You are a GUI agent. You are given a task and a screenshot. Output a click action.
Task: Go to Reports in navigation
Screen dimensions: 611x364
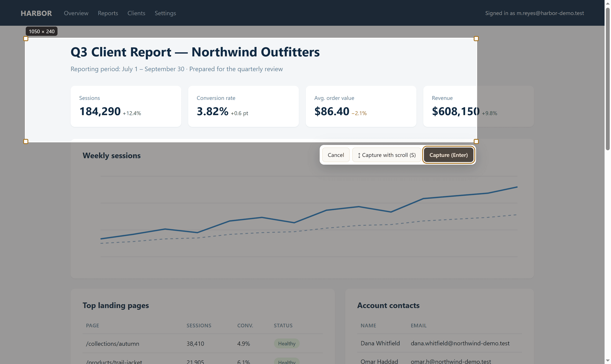[108, 13]
